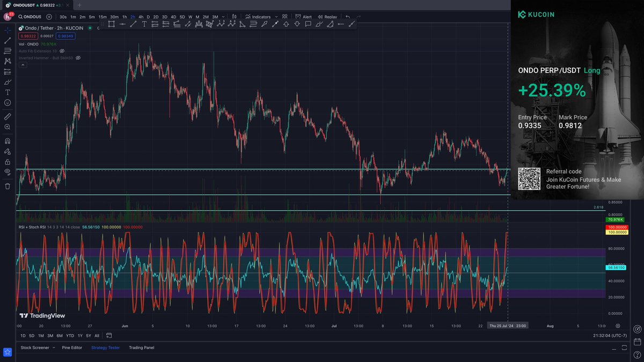
Task: Toggle visibility of Inverted Hammer indicator
Action: click(x=78, y=57)
